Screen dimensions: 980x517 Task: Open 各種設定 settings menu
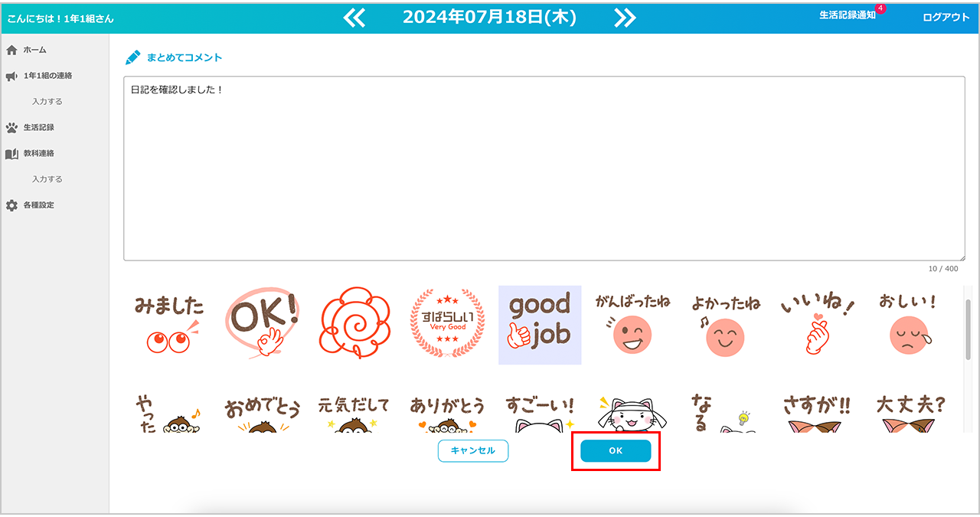[x=38, y=205]
